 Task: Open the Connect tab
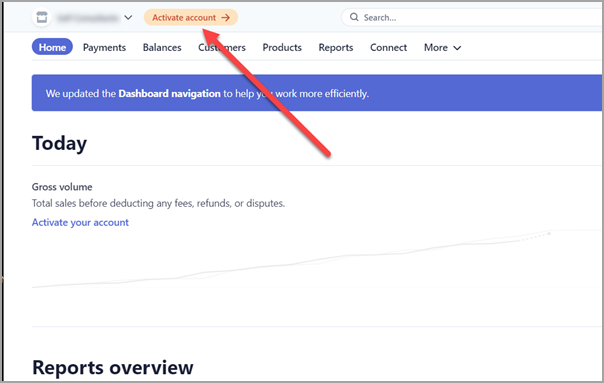click(x=388, y=47)
